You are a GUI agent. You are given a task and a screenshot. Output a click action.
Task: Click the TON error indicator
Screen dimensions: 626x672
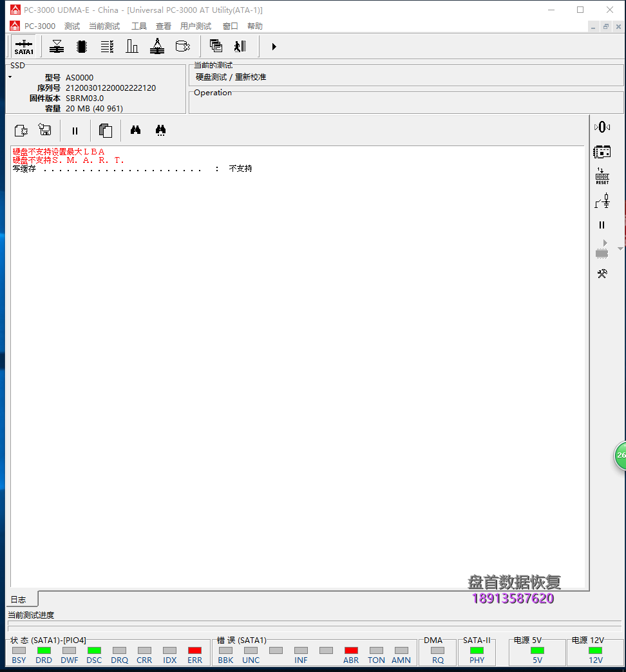[376, 651]
